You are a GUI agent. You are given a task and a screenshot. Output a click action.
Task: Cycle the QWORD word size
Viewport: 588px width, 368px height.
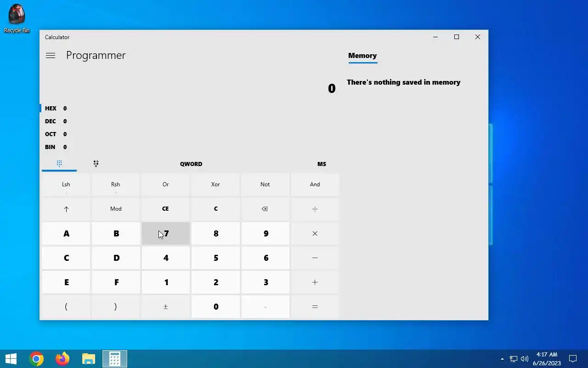point(191,164)
